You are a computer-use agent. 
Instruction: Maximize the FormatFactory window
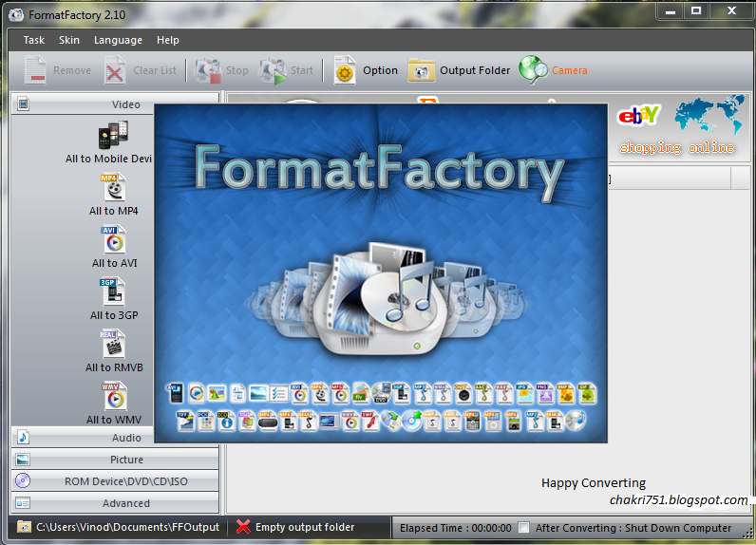click(x=696, y=10)
